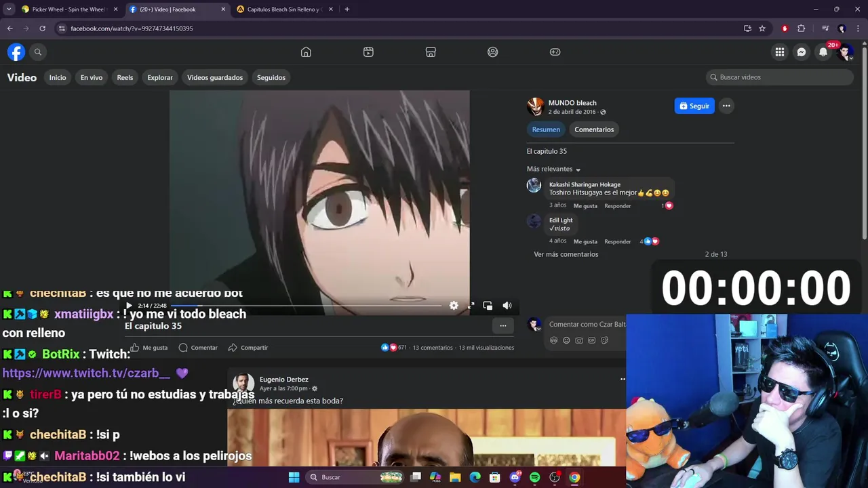Focus the Buscar videos search field
868x488 pixels.
point(779,77)
